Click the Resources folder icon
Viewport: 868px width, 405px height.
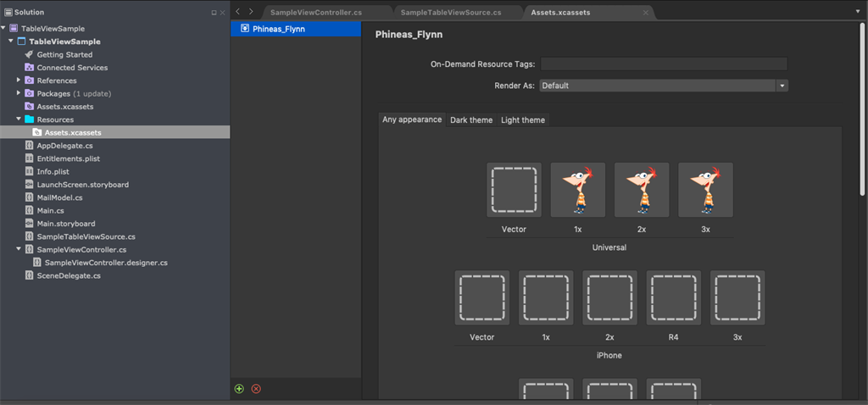30,119
